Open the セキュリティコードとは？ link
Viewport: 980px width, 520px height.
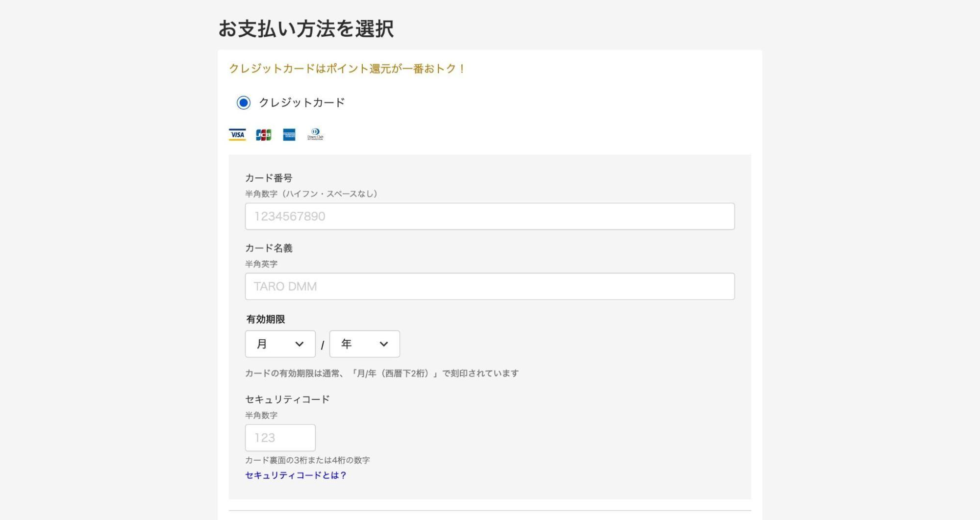click(x=295, y=475)
